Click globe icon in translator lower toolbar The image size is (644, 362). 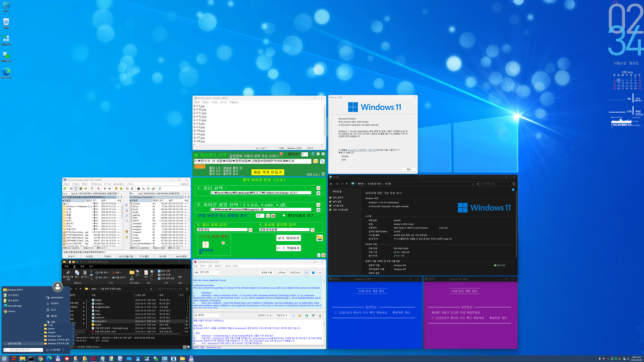pos(293,316)
